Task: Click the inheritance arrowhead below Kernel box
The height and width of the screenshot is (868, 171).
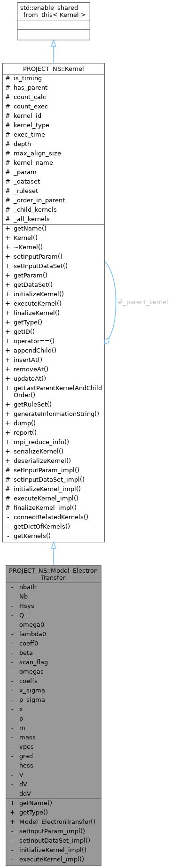Action: tap(54, 545)
